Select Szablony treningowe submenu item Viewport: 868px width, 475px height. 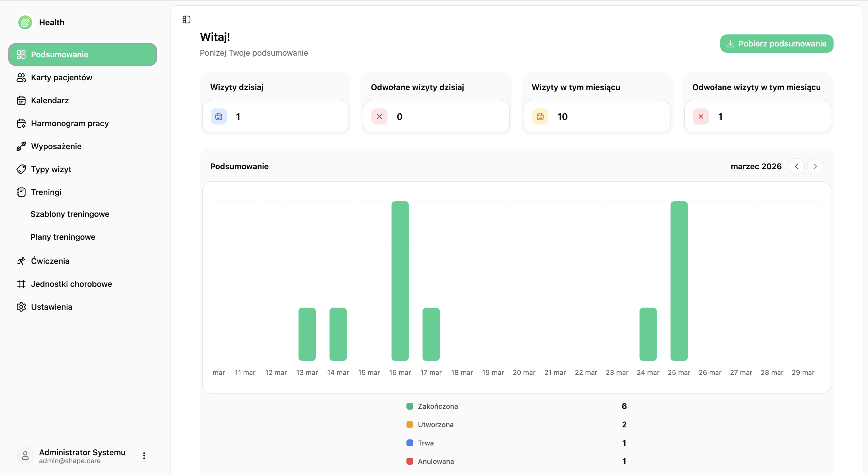point(70,214)
